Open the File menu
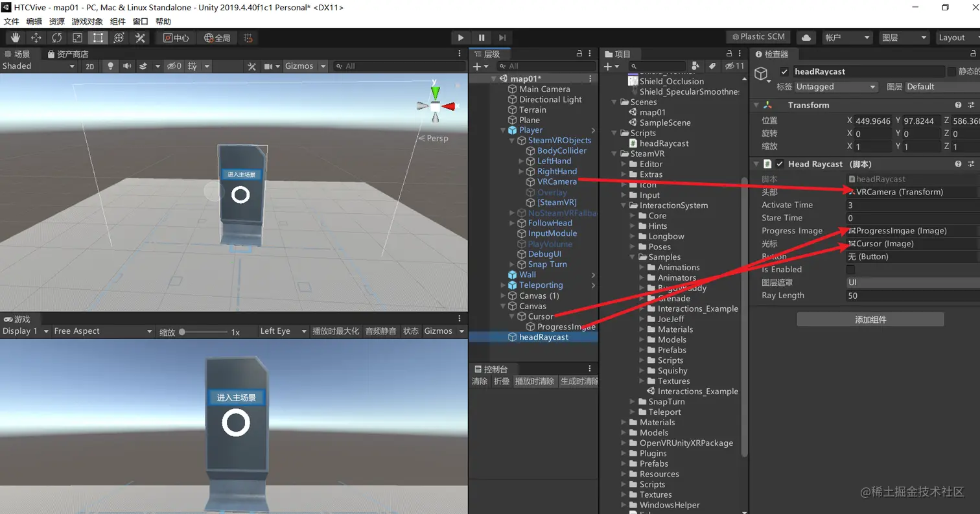Viewport: 980px width, 514px height. (x=12, y=21)
